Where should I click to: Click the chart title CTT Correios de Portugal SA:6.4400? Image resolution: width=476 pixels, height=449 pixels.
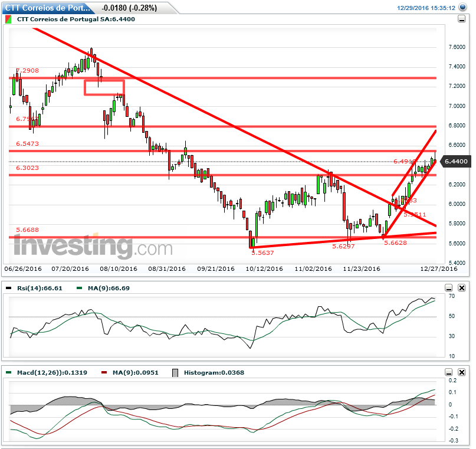tap(76, 19)
